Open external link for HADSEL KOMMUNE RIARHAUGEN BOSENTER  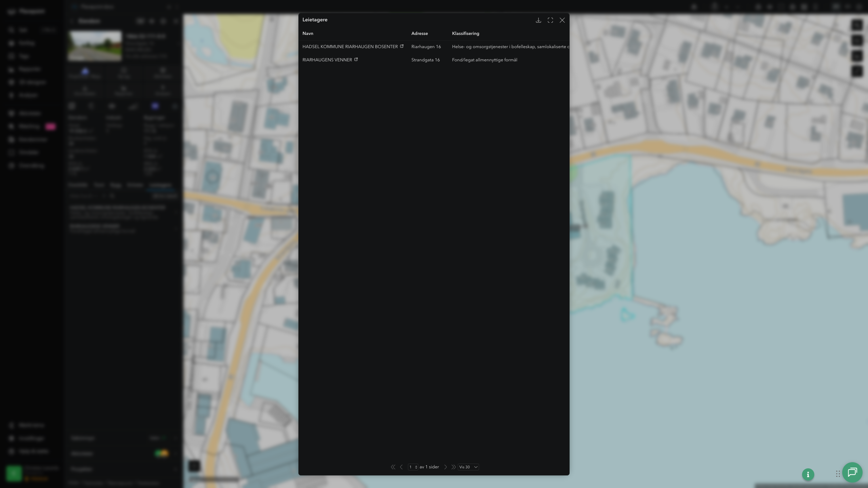click(x=402, y=46)
